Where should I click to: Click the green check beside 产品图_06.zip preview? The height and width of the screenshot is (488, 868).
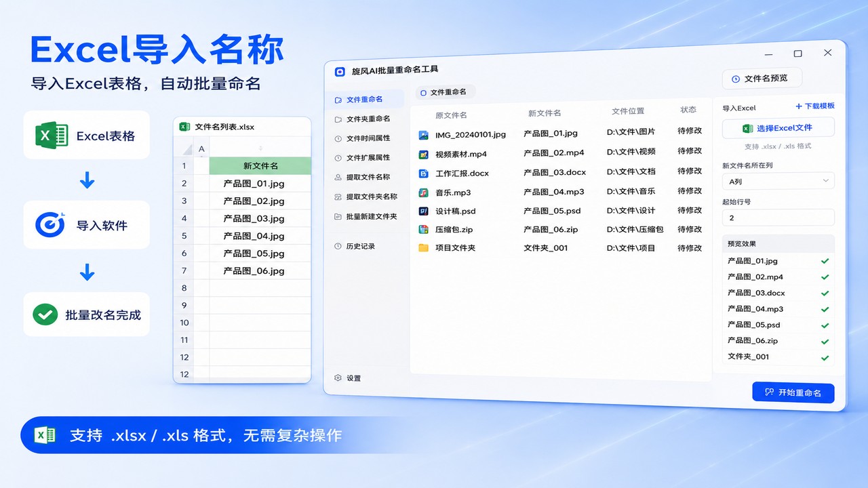point(825,342)
